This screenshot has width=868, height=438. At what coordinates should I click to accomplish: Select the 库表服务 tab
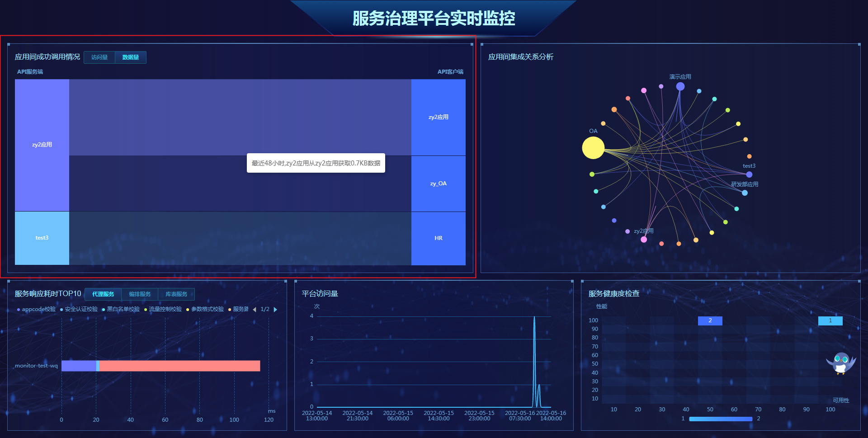pos(176,294)
